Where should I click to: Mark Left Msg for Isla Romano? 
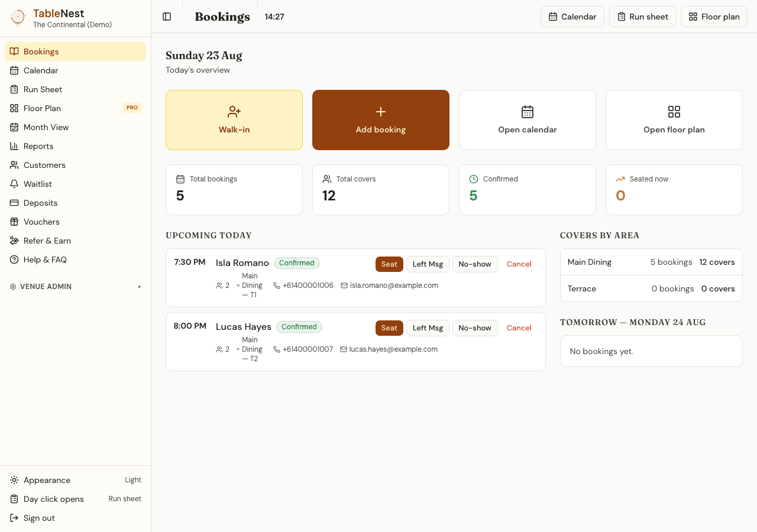(x=428, y=264)
